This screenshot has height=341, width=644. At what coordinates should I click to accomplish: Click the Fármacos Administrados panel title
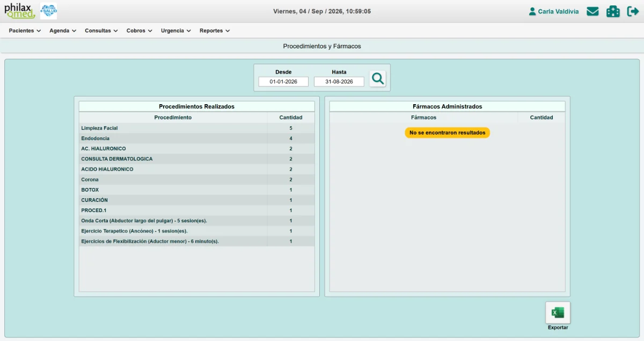[448, 106]
